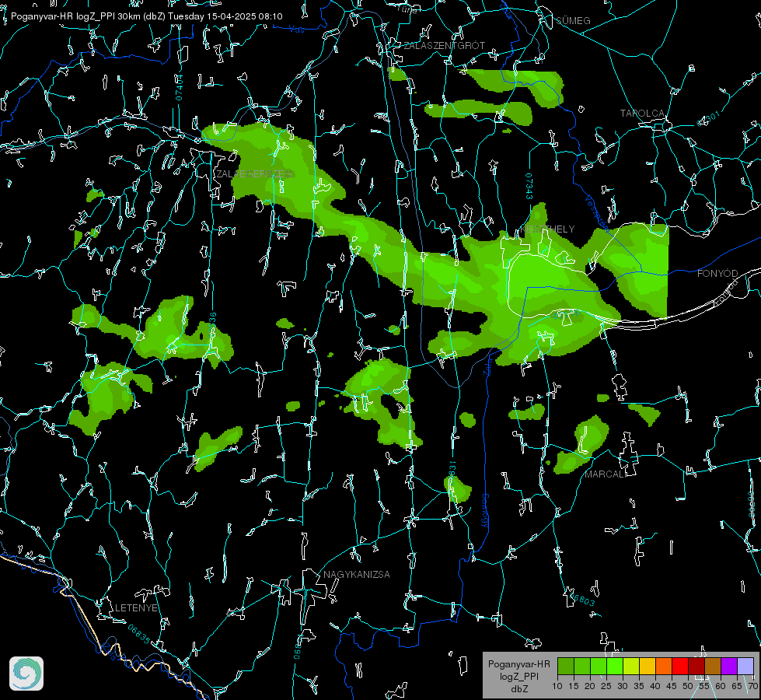This screenshot has height=700, width=761.
Task: Click the KESZTHELY town label
Action: pyautogui.click(x=547, y=229)
